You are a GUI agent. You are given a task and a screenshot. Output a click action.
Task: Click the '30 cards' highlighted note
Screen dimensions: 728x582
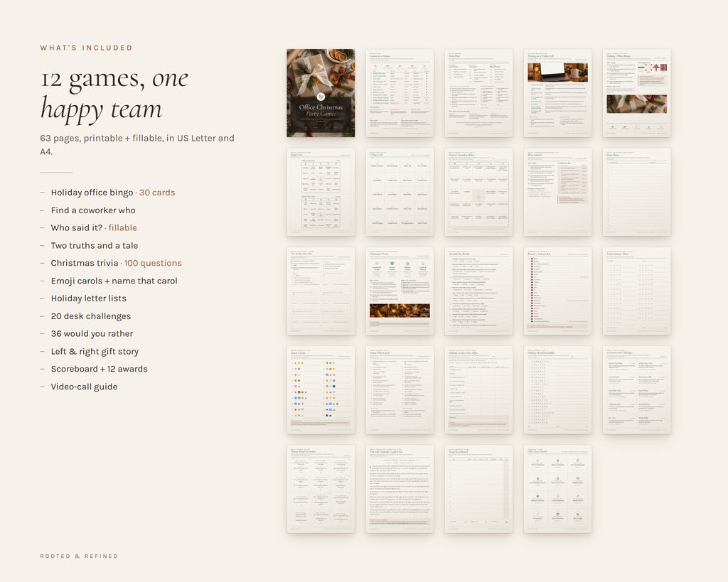pyautogui.click(x=157, y=193)
